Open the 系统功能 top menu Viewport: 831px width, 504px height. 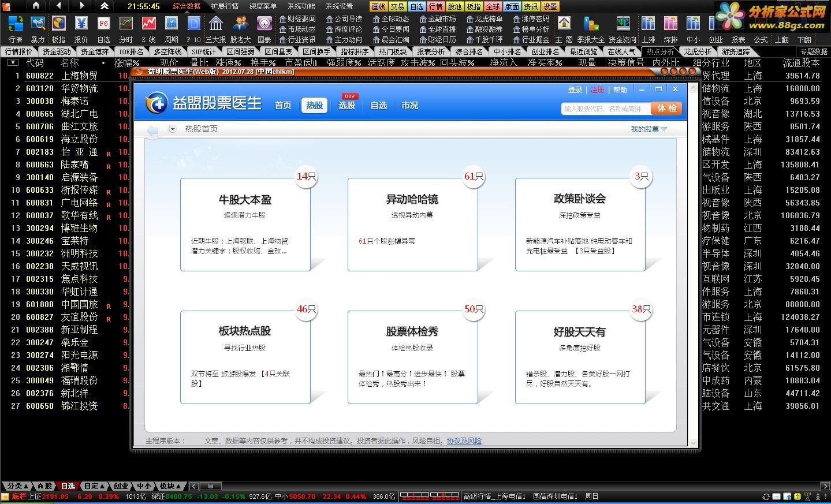click(x=301, y=6)
